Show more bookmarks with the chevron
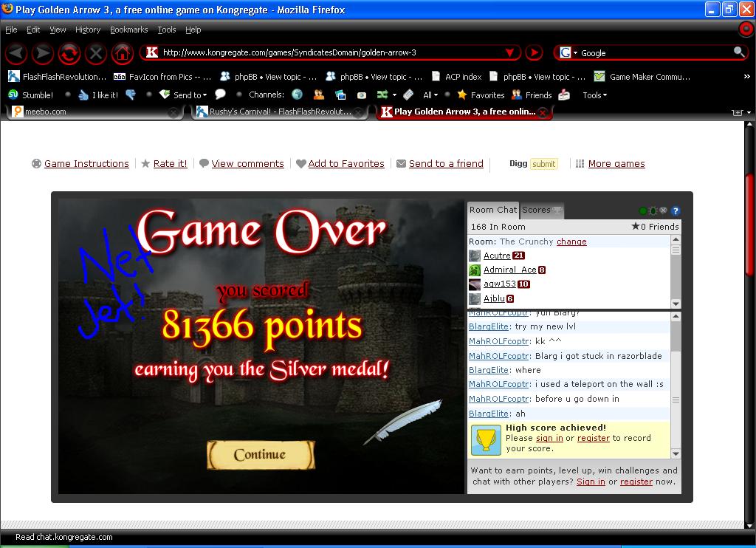This screenshot has height=548, width=756. coord(747,77)
